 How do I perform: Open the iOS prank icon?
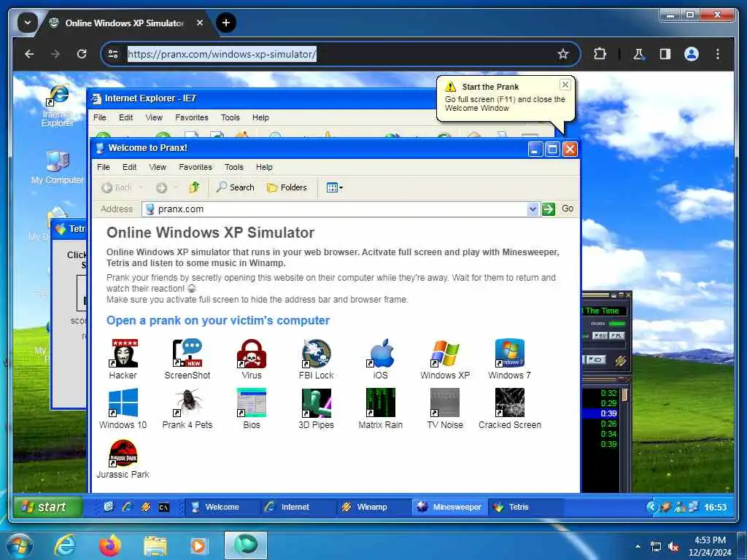click(381, 359)
